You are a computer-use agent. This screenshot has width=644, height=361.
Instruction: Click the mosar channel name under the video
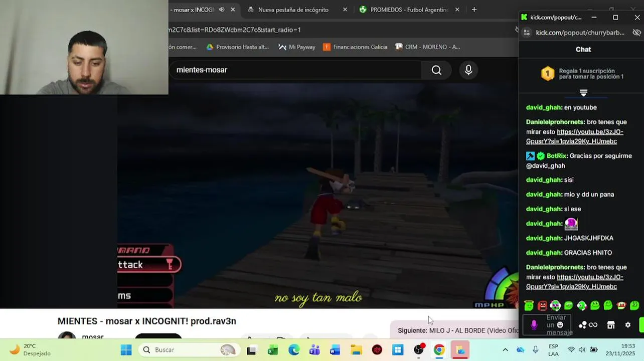pos(93,336)
